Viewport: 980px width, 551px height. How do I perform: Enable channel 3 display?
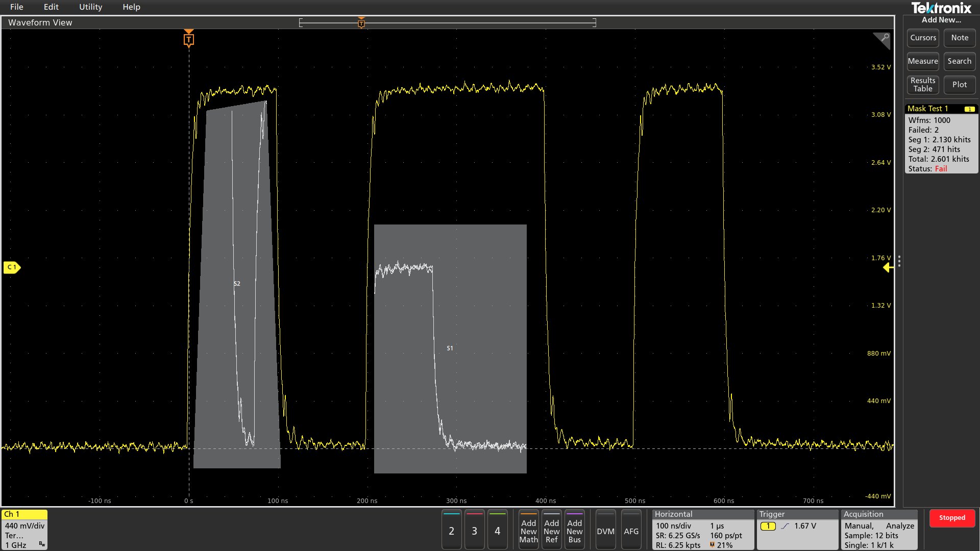474,530
